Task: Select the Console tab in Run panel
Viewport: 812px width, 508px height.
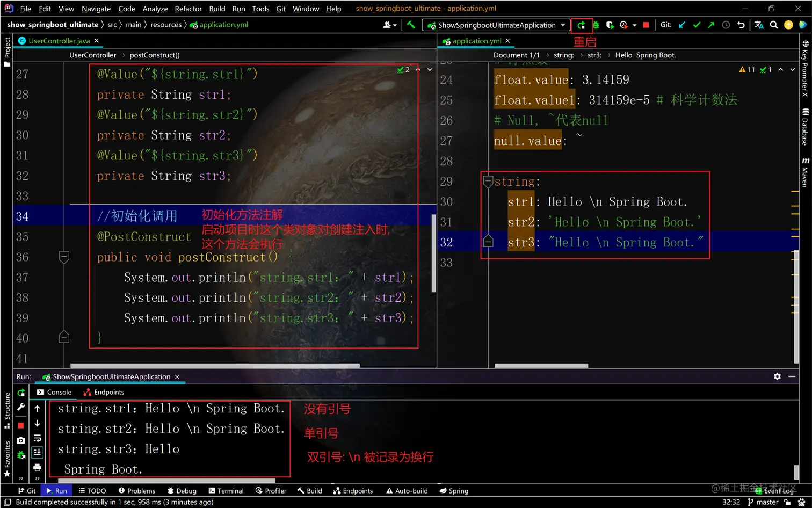Action: 54,392
